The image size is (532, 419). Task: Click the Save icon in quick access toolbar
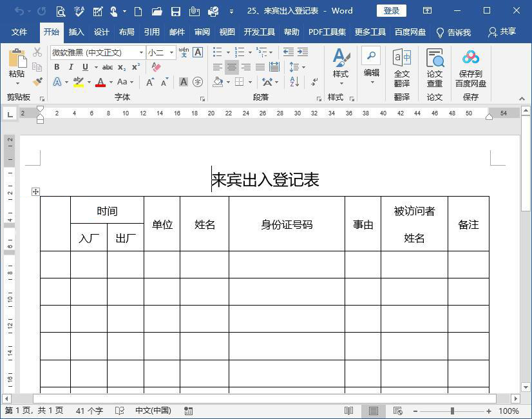click(176, 10)
